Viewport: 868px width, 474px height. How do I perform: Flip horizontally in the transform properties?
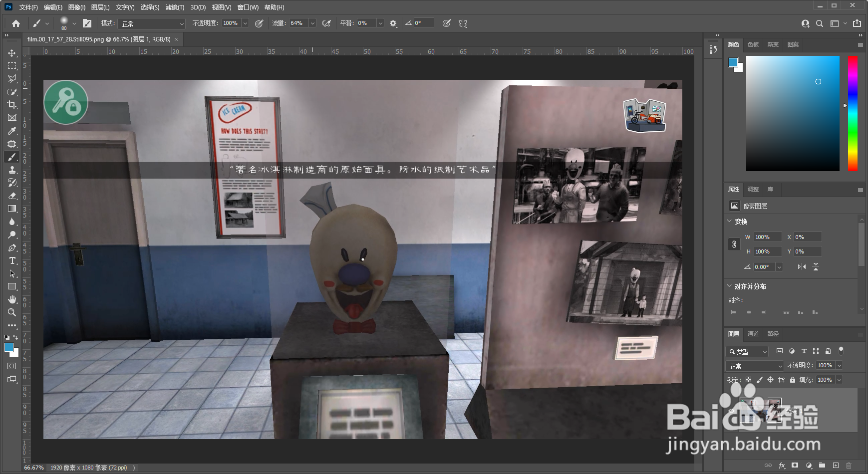(802, 267)
